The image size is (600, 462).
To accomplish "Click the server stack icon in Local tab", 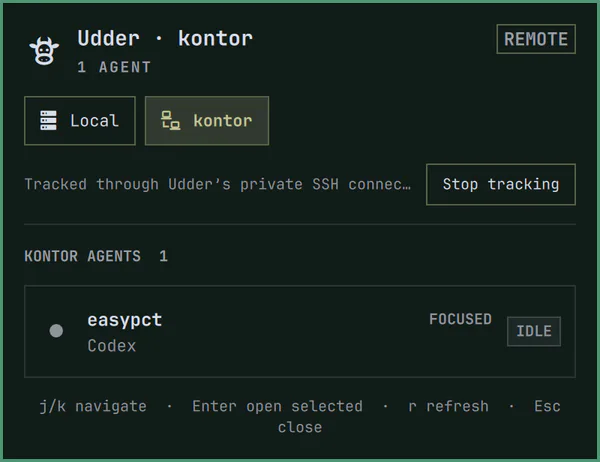I will click(49, 121).
